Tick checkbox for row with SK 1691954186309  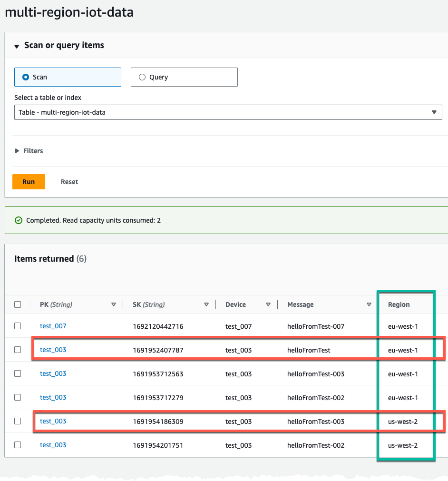[18, 421]
